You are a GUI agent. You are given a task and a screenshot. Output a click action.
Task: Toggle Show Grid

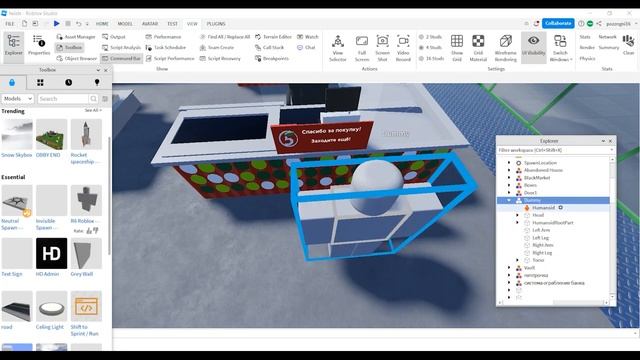pos(457,48)
